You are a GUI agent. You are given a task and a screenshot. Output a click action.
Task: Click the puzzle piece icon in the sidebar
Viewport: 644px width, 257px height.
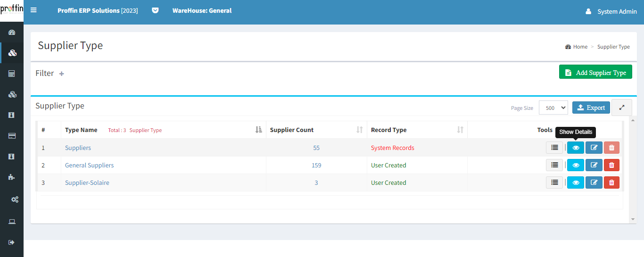point(12,177)
